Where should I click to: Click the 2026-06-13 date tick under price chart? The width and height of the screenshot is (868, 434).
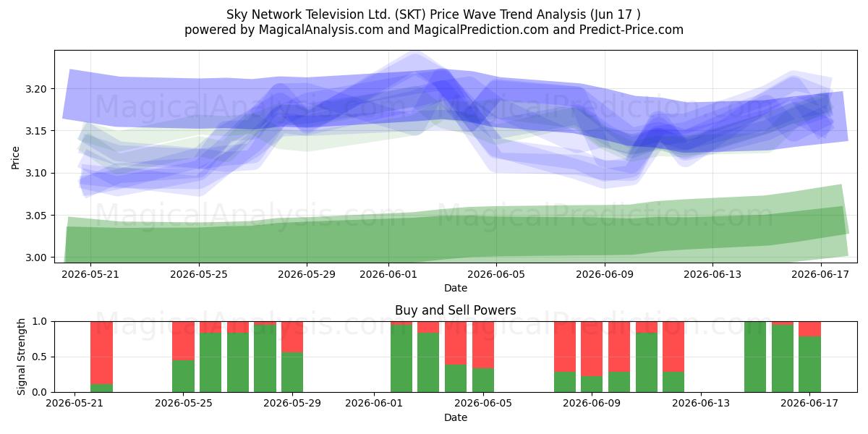pos(712,274)
